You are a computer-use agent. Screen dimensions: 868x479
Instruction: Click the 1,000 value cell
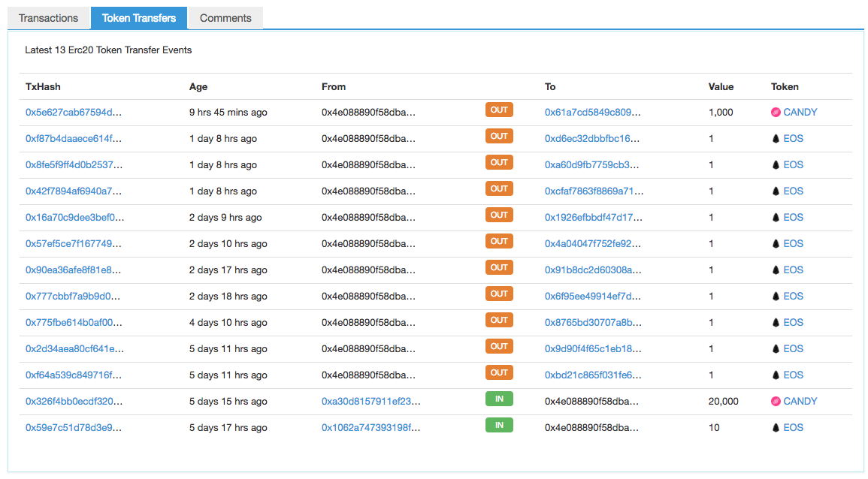pyautogui.click(x=721, y=113)
